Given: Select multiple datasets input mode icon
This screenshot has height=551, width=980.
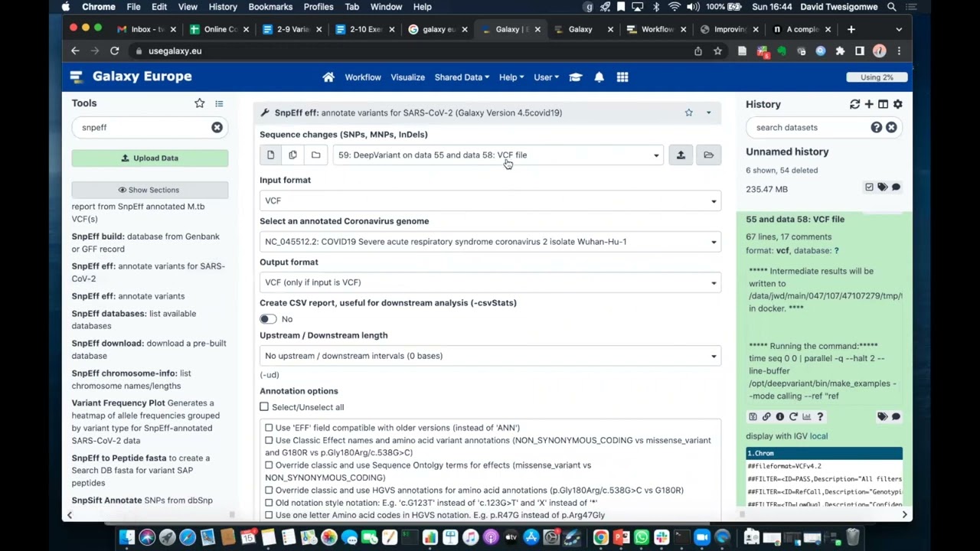Looking at the screenshot, I should tap(292, 155).
